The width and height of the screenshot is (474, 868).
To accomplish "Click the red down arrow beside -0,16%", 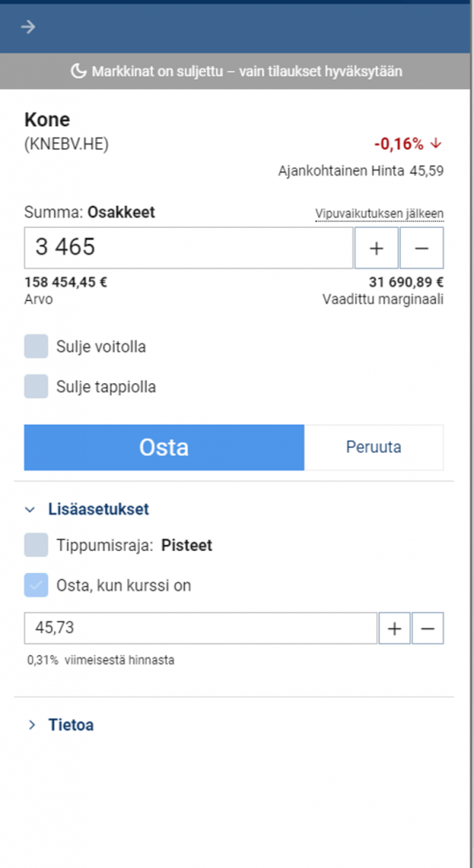I will tap(436, 144).
